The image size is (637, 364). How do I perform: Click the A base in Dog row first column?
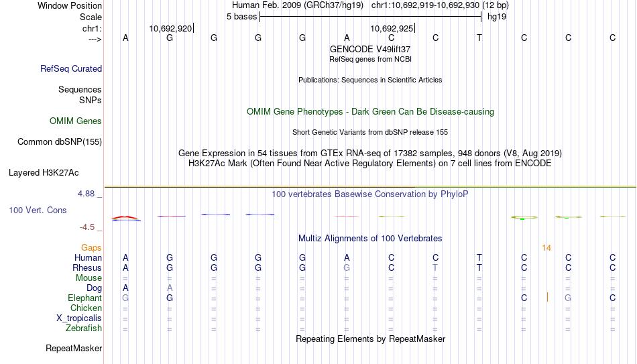point(125,288)
